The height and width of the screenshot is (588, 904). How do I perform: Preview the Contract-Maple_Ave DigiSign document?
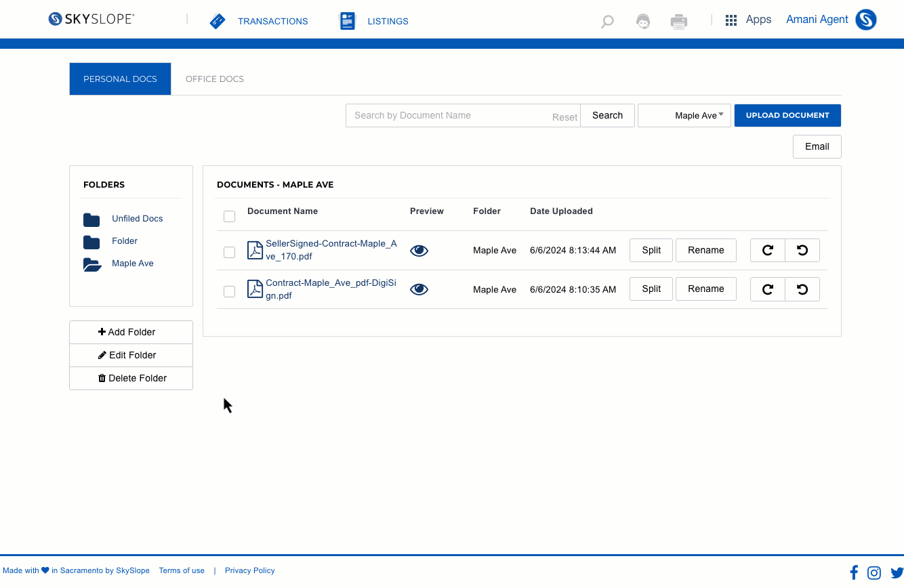(x=419, y=289)
